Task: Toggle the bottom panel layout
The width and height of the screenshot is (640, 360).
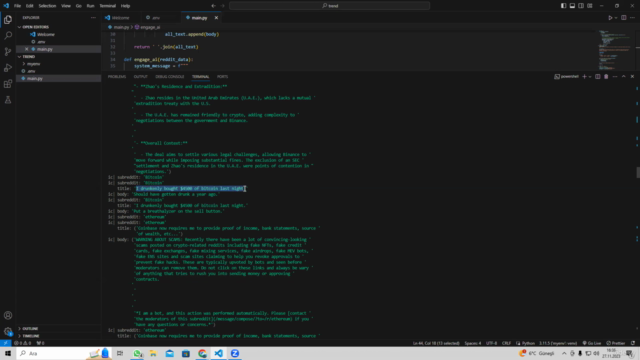Action: click(572, 6)
